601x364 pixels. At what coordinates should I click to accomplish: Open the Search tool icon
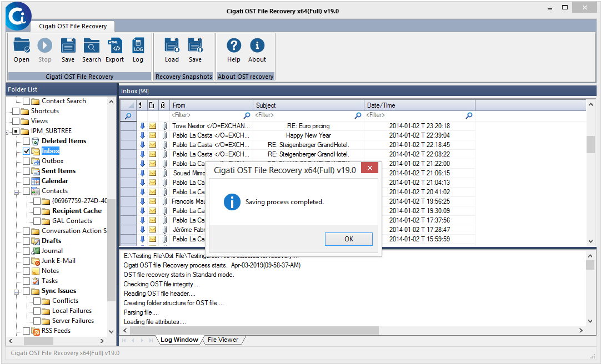click(91, 46)
